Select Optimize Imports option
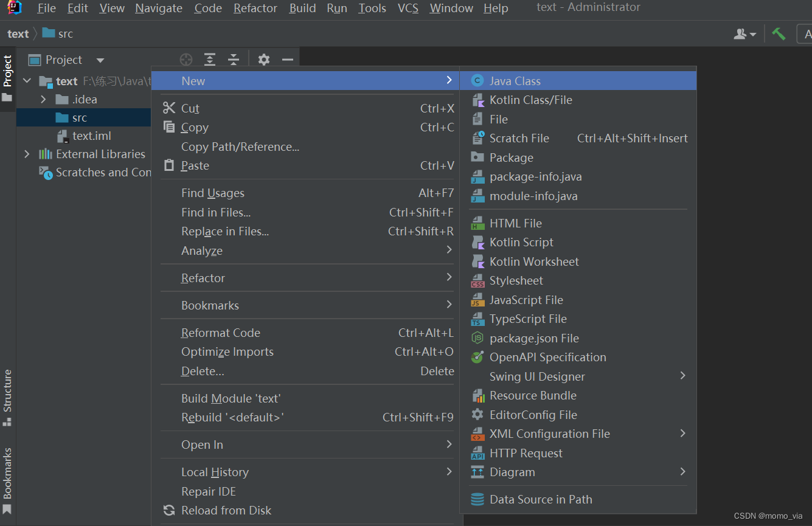Image resolution: width=812 pixels, height=526 pixels. pos(305,351)
